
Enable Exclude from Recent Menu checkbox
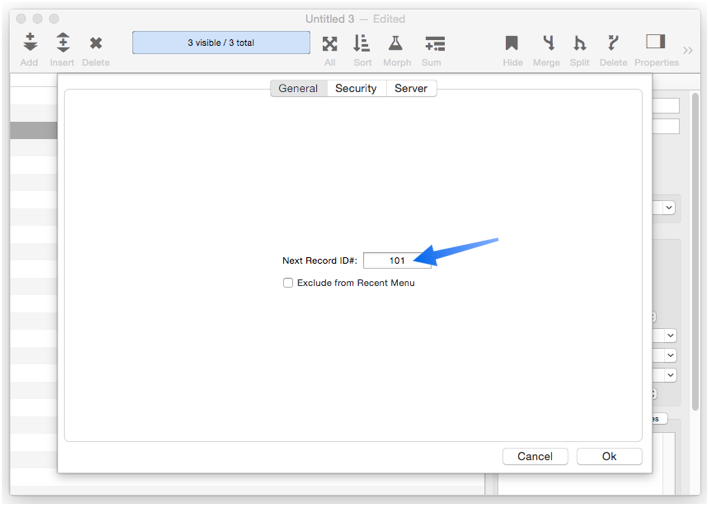(x=288, y=283)
